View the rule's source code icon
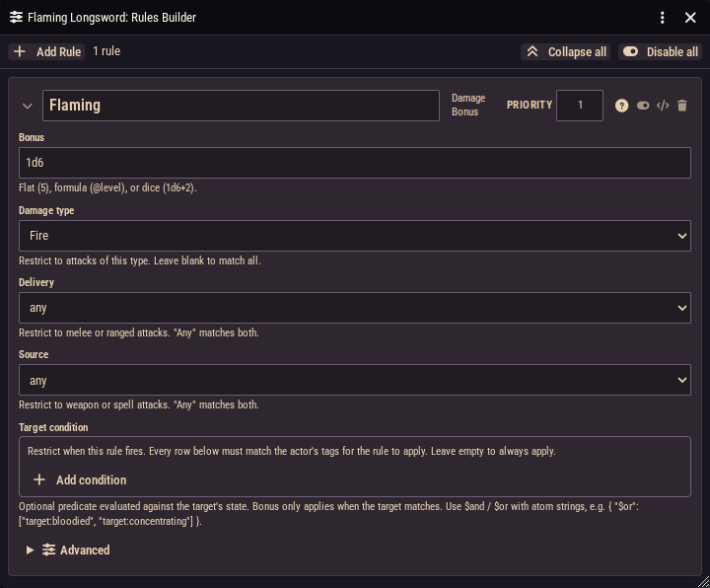This screenshot has height=588, width=710. pos(663,106)
